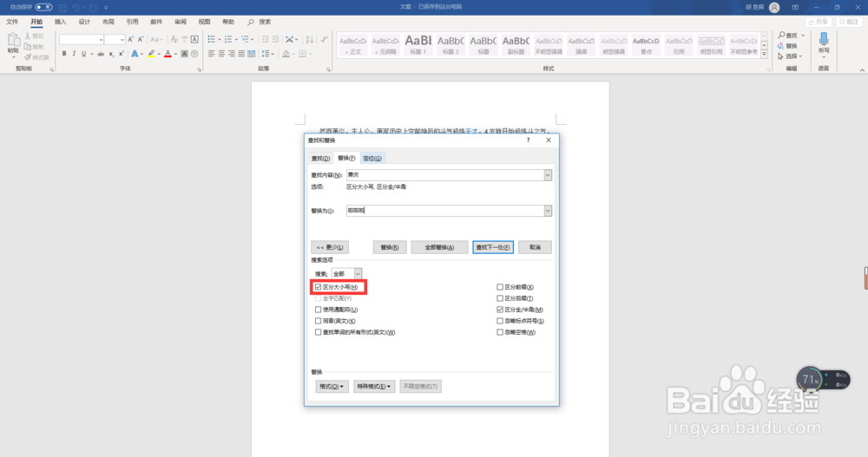Click the Cancel (取消) button
The image size is (868, 457).
(x=535, y=247)
